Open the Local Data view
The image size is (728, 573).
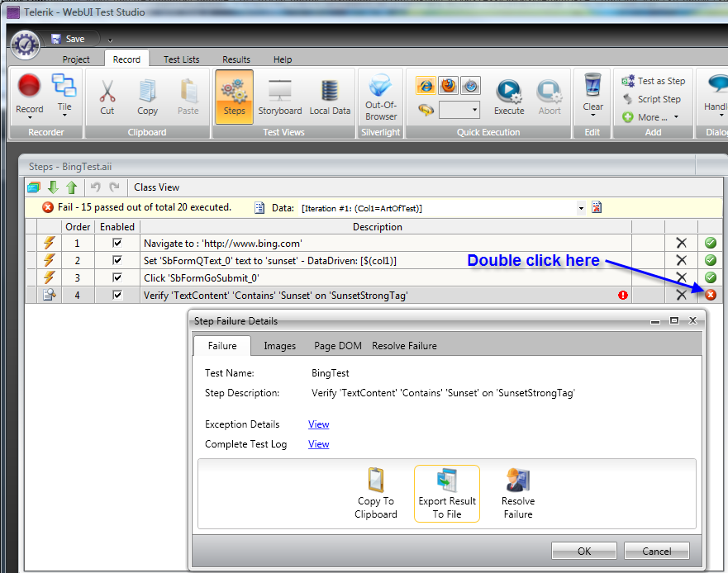point(330,97)
